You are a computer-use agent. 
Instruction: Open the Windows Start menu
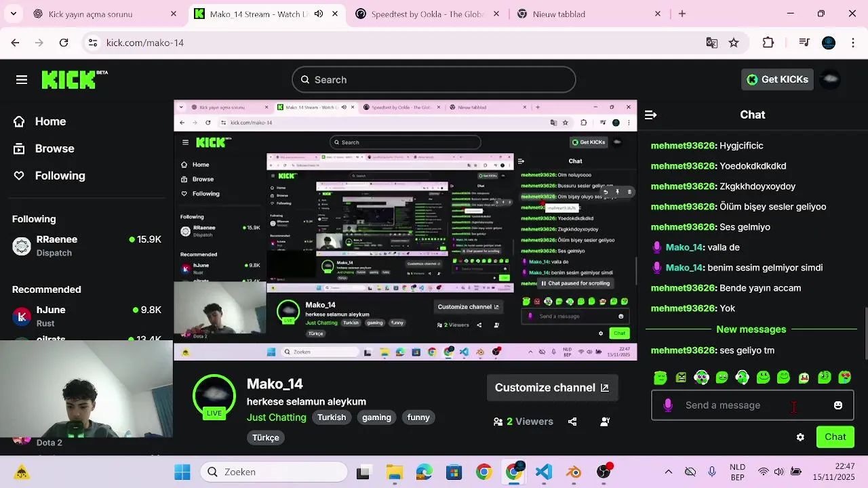(182, 472)
